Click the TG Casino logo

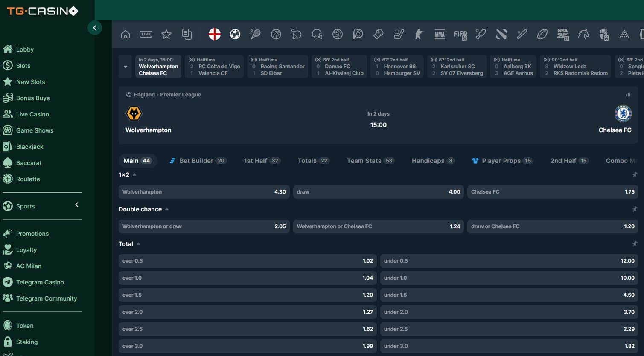tap(42, 11)
